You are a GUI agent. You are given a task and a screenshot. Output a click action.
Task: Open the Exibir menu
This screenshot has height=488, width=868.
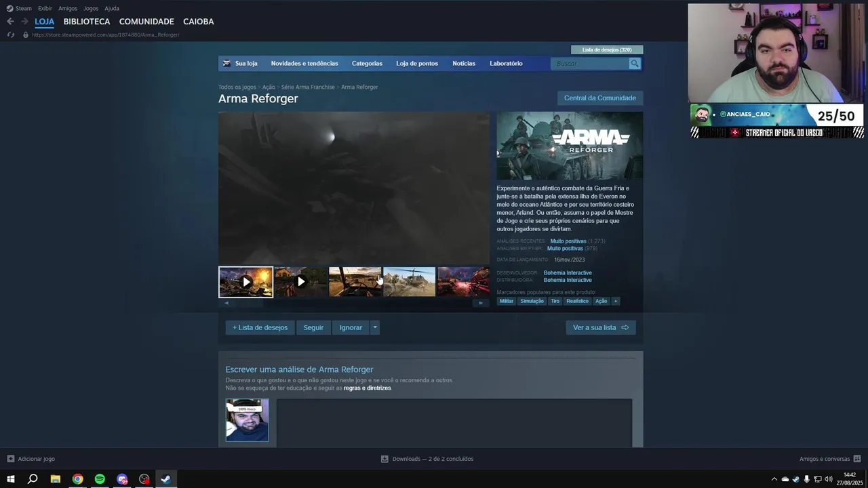[45, 9]
